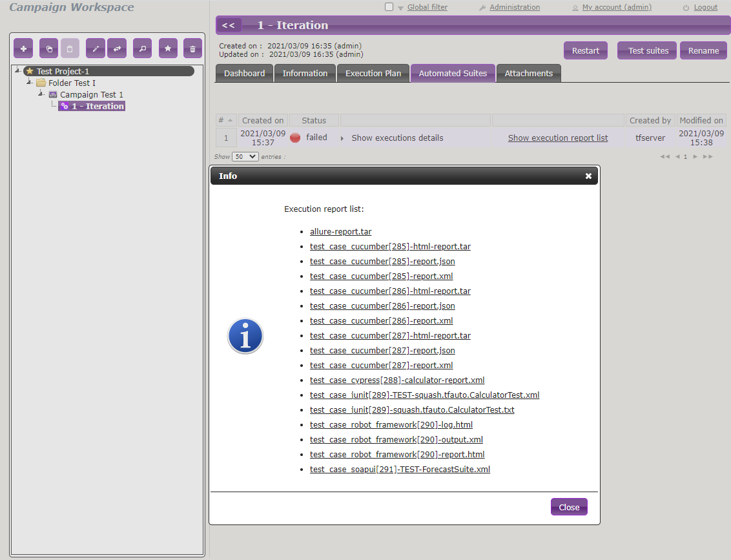
Task: Click the Logout link
Action: point(705,7)
